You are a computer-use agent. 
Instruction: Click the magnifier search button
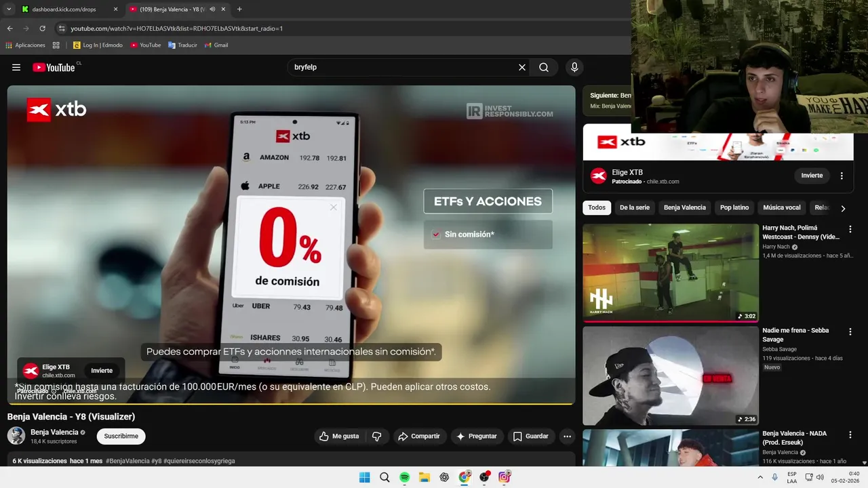click(x=544, y=67)
